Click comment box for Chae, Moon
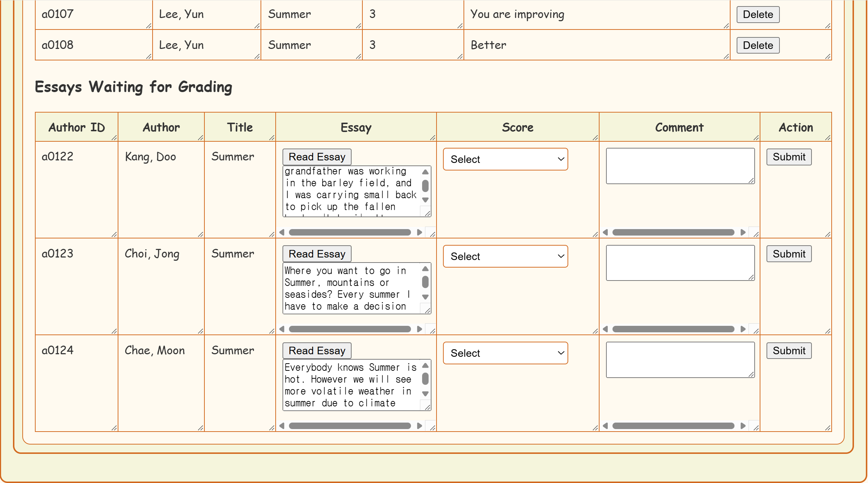Viewport: 868px width, 483px height. [680, 360]
